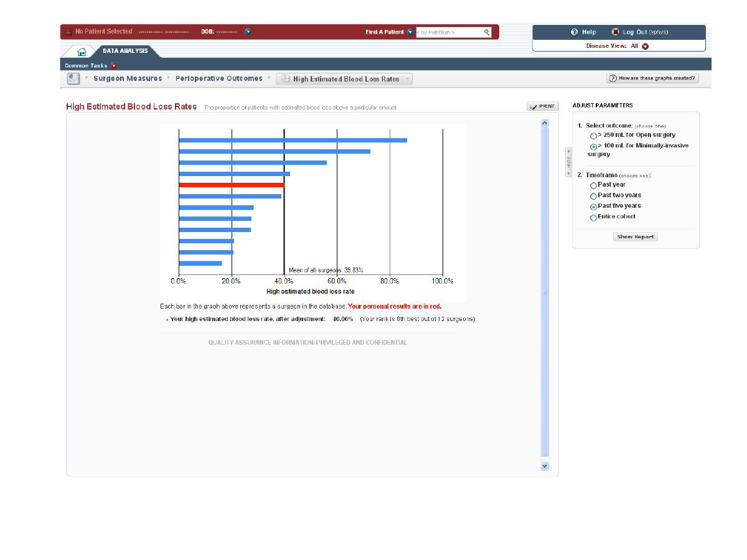Click the patient silhouette icon

(68, 32)
